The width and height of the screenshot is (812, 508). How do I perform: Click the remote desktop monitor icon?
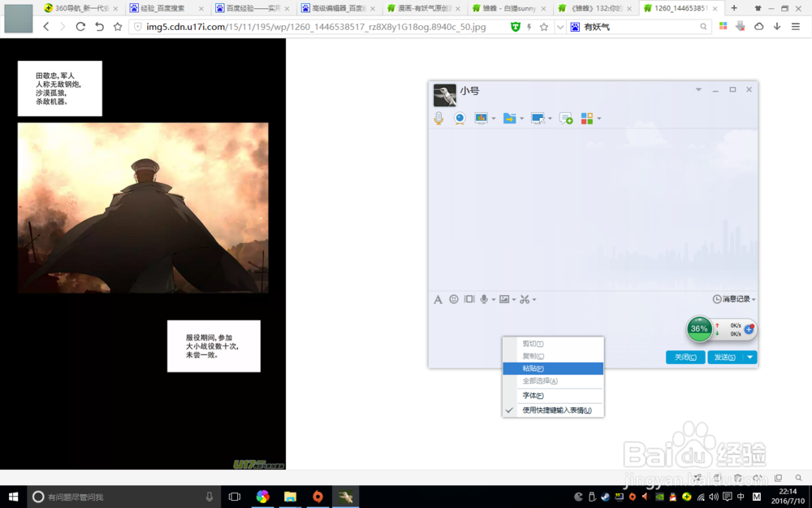click(538, 119)
